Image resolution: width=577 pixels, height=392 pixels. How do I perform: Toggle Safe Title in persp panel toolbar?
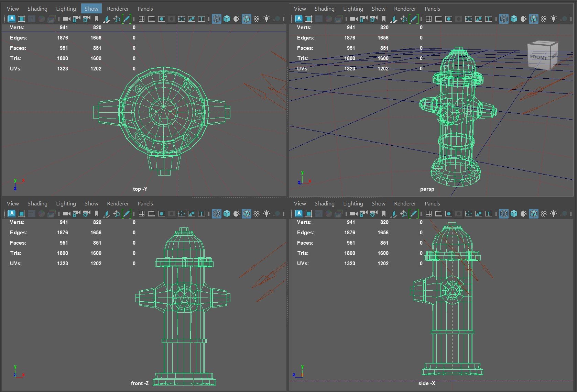point(489,19)
